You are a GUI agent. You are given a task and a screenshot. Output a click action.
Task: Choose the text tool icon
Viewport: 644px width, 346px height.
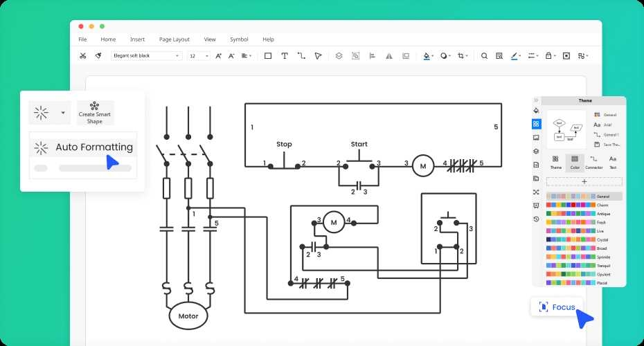point(285,55)
